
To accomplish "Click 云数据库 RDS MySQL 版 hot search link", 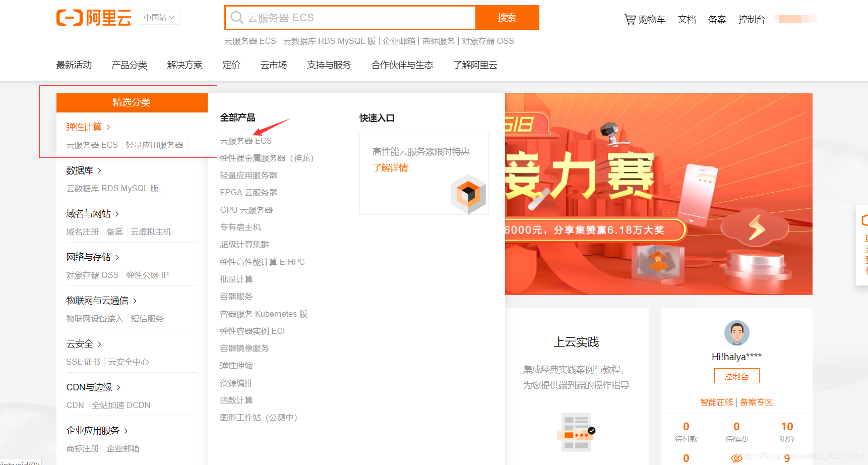I will 330,41.
